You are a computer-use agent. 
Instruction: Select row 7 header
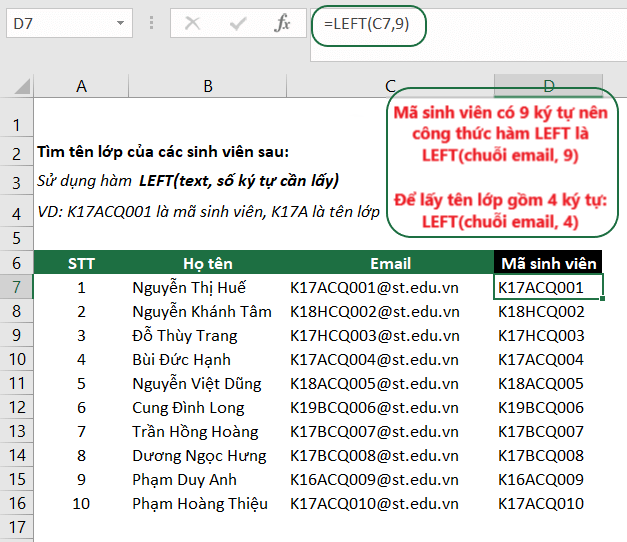(16, 287)
